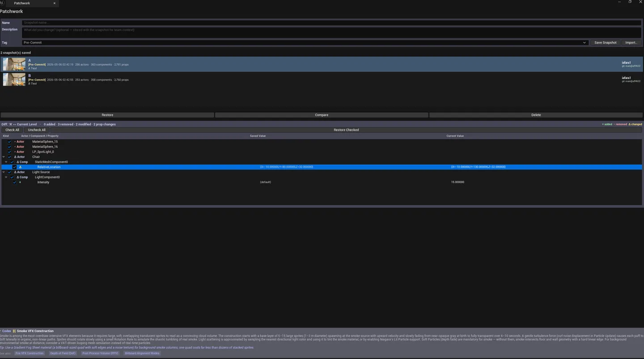Screen dimensions: 644x359
Task: Click the Current Value column header
Action: [x=455, y=136]
